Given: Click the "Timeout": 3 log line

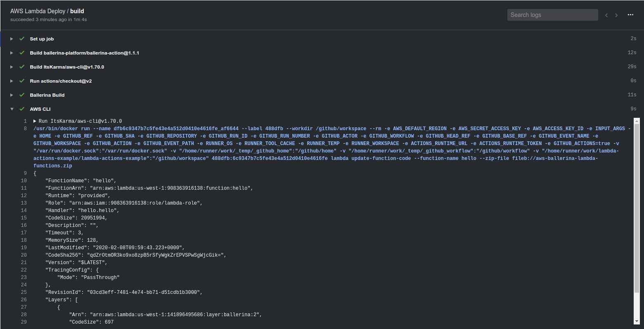Looking at the screenshot, I should coord(64,233).
